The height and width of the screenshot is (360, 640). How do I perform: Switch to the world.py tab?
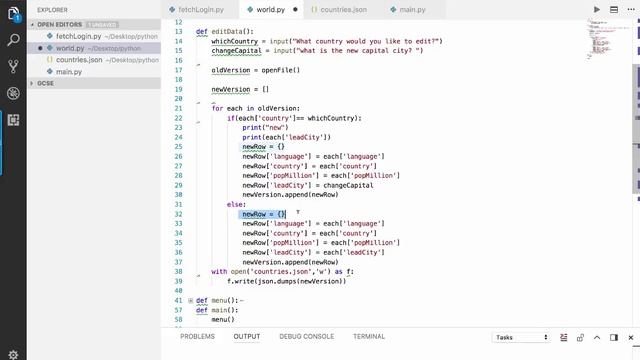tap(271, 9)
